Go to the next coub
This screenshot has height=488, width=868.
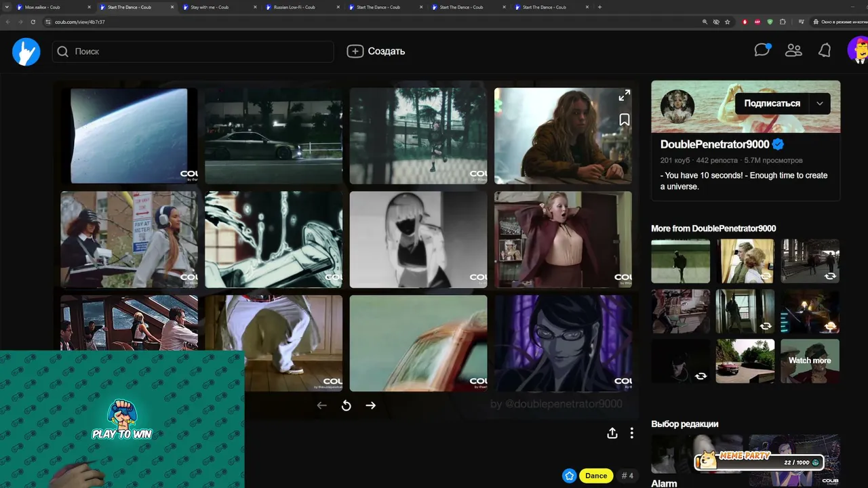(x=371, y=405)
